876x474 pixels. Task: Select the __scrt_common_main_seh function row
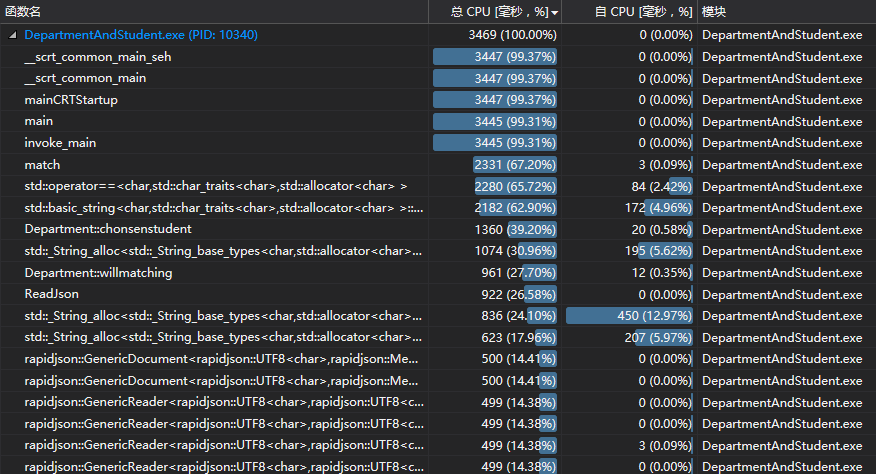tap(438, 56)
